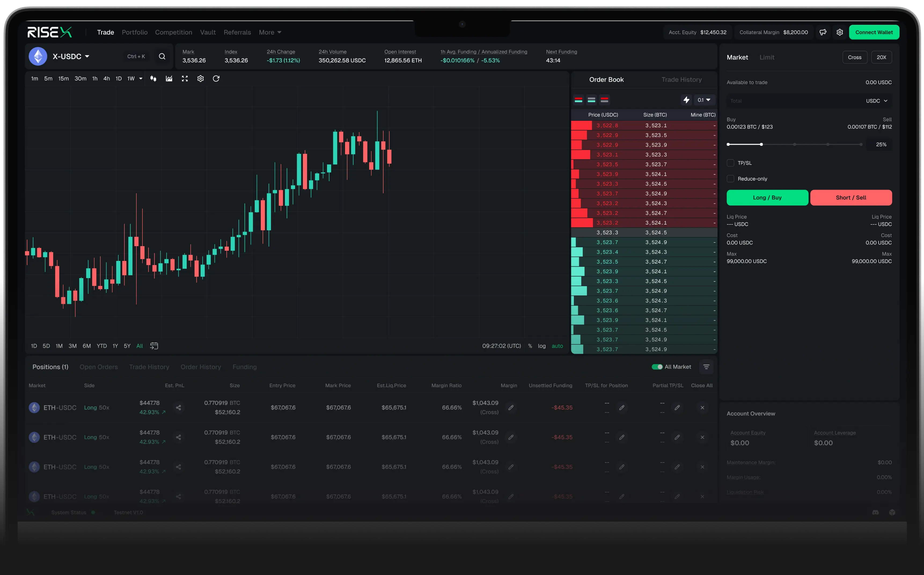Viewport: 924px width, 575px height.
Task: Click the lightning quick-trade icon in Order Book
Action: click(687, 100)
